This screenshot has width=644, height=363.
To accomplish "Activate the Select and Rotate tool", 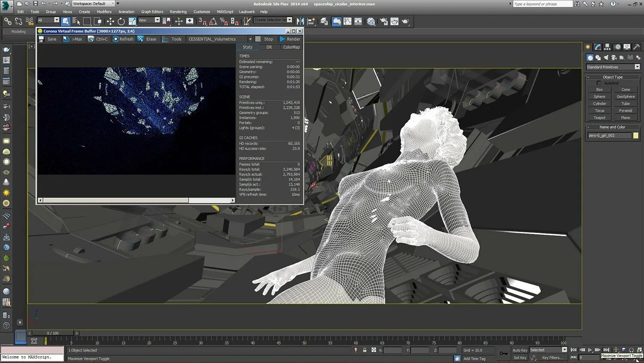I will point(121,21).
